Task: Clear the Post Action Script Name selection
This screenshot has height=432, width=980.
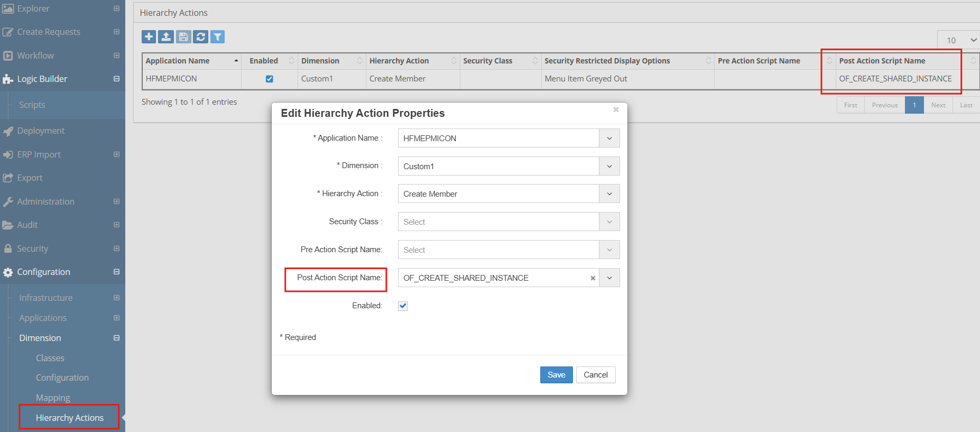Action: [x=593, y=278]
